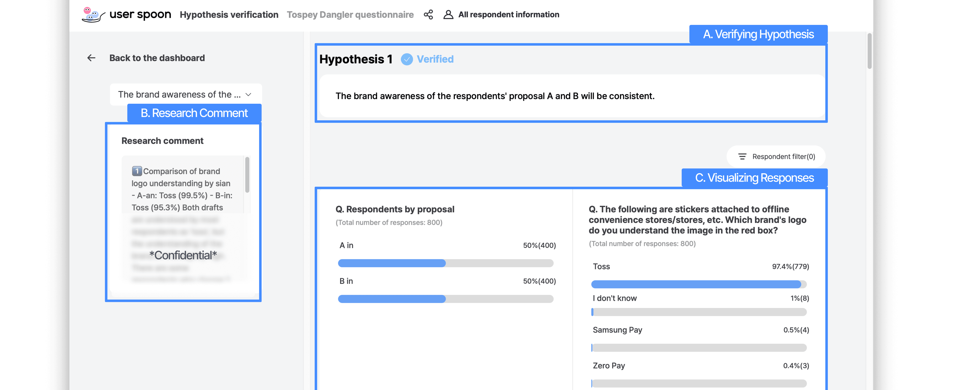Open the respondent person icon
Screen dimensions: 980x390
(448, 14)
